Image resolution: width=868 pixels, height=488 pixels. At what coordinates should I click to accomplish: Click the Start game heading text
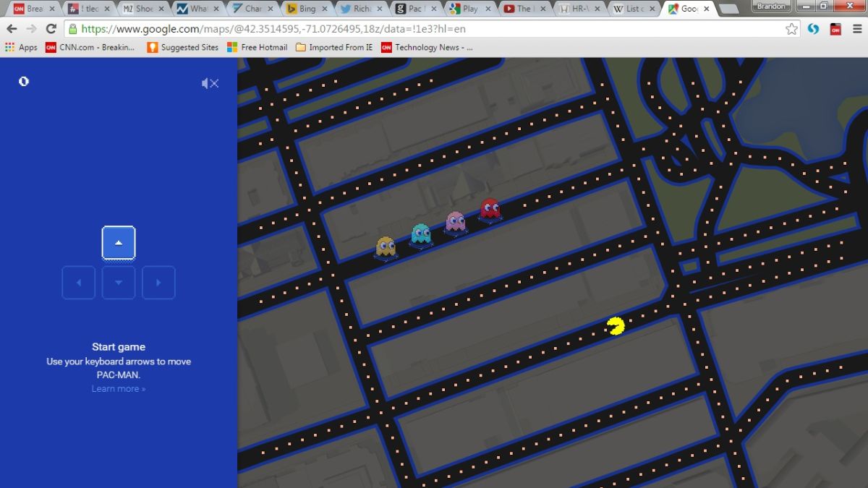[119, 347]
